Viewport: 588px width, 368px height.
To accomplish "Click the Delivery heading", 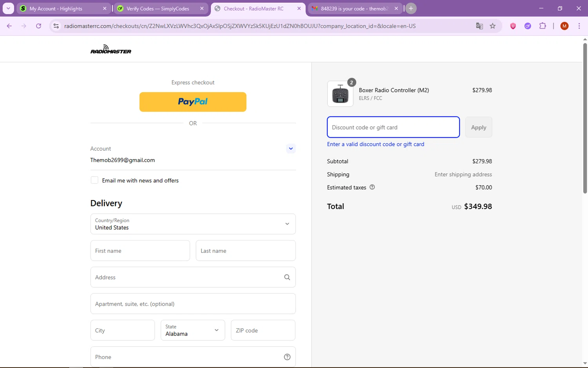I will coord(106,203).
